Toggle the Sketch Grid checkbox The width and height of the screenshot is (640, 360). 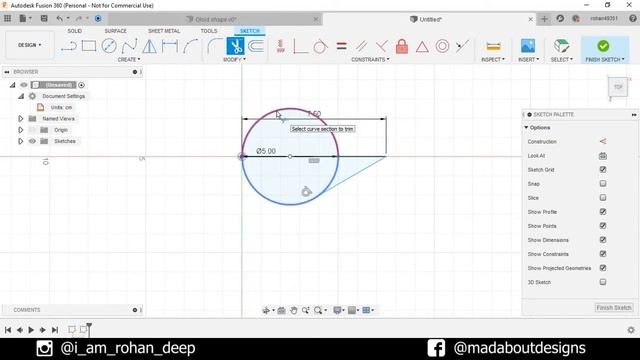click(603, 169)
